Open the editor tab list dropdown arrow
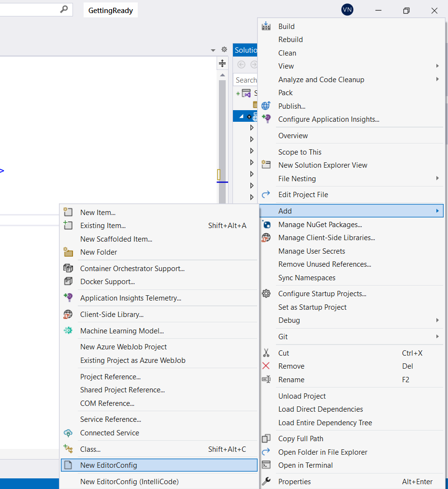Screen dimensions: 448x489 pyautogui.click(x=213, y=50)
